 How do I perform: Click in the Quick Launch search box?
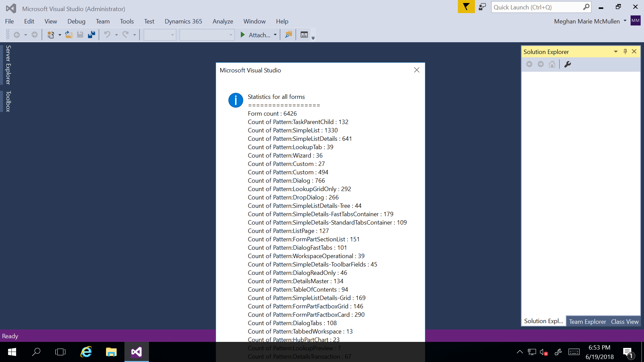point(537,7)
